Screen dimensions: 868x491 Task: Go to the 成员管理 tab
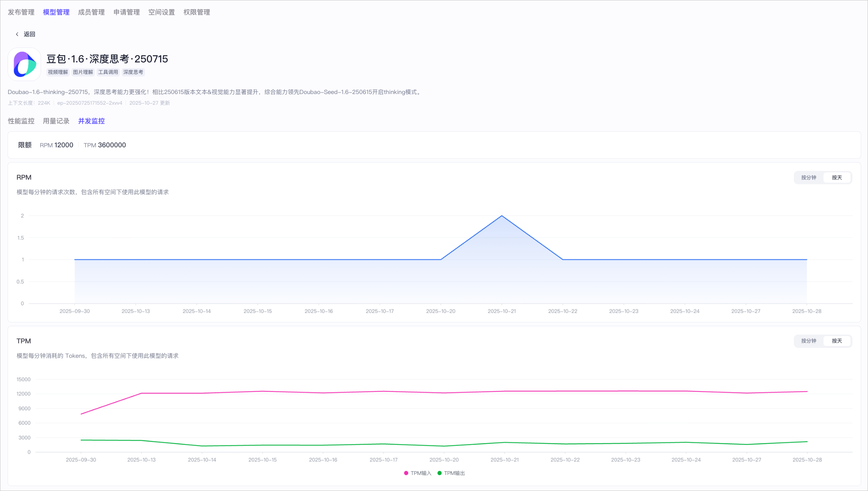(x=91, y=12)
